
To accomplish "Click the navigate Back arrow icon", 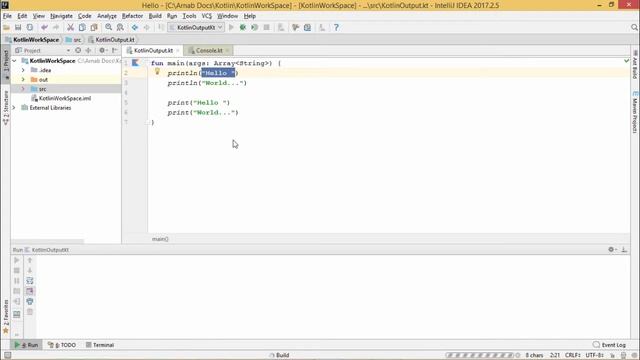I will coord(135,27).
